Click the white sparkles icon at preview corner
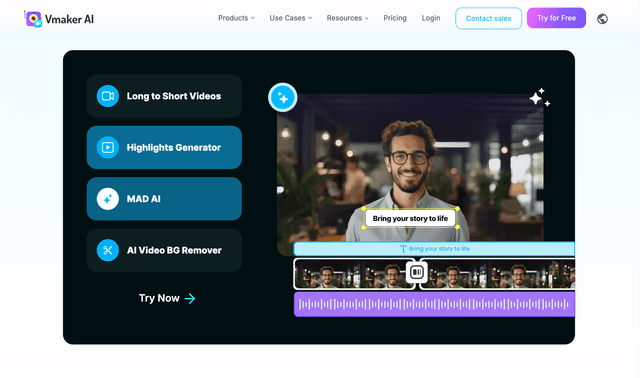This screenshot has width=640, height=378. tap(540, 98)
